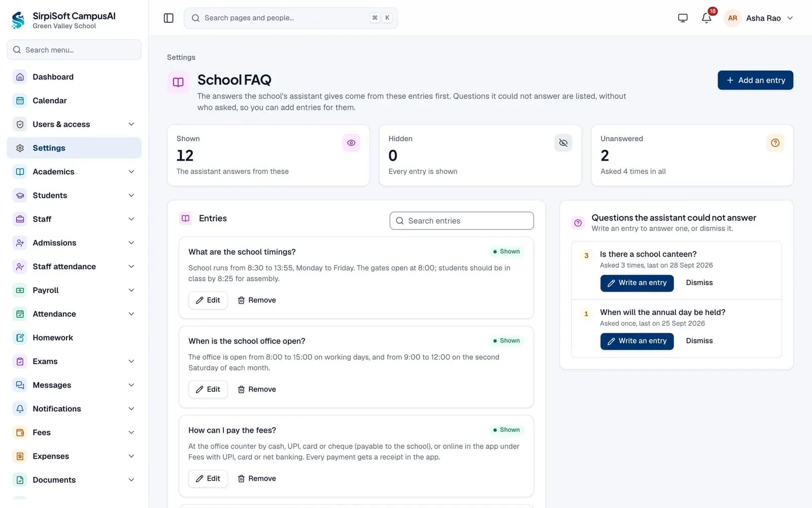The width and height of the screenshot is (812, 508).
Task: Expand the Users & access section
Action: [74, 124]
